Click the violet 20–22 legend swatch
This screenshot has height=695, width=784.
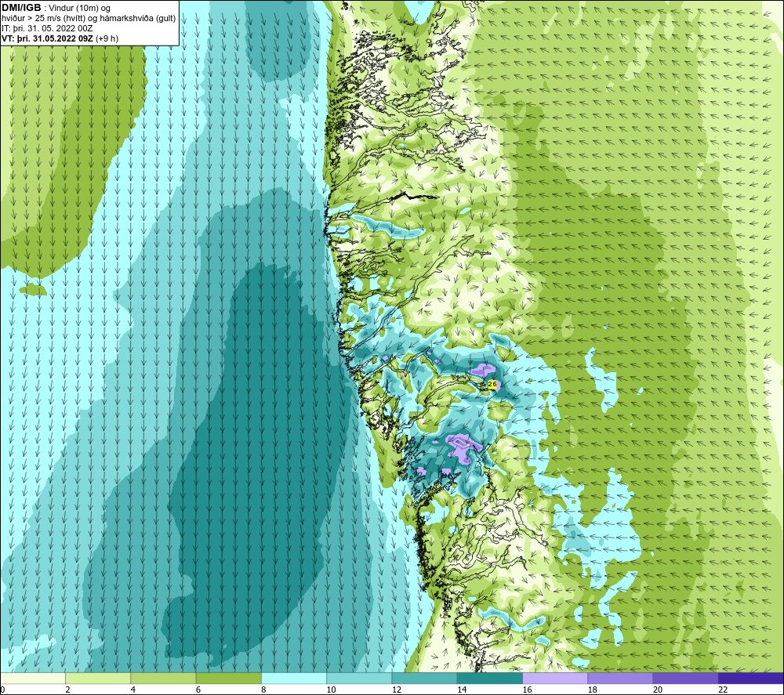pos(685,678)
